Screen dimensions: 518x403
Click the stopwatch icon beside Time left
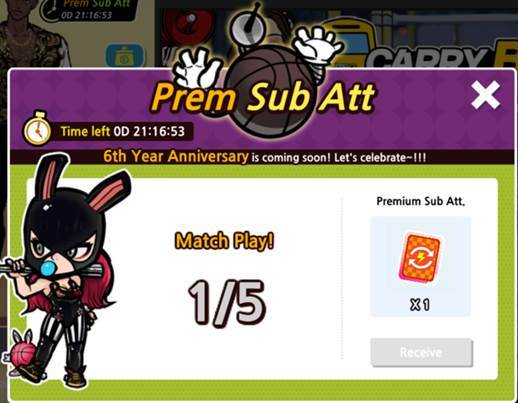click(x=37, y=129)
